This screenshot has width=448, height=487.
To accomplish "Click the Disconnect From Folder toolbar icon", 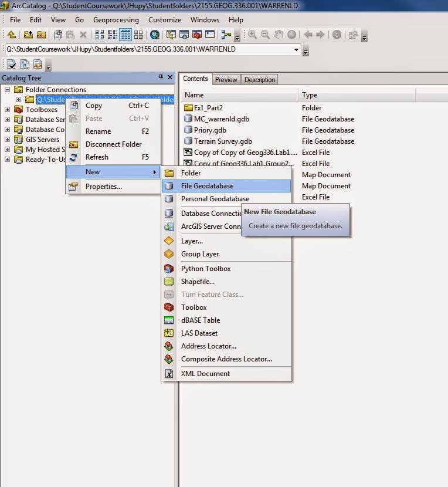I will click(41, 35).
